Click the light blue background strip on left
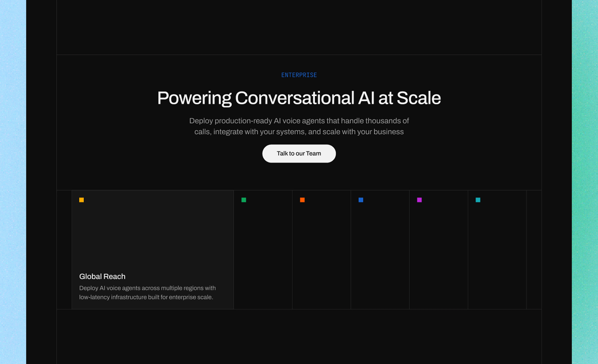Viewport: 598px width, 364px height. [13, 182]
